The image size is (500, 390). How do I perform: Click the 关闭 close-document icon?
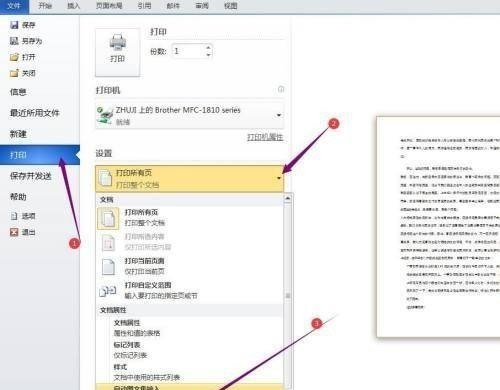[14, 73]
